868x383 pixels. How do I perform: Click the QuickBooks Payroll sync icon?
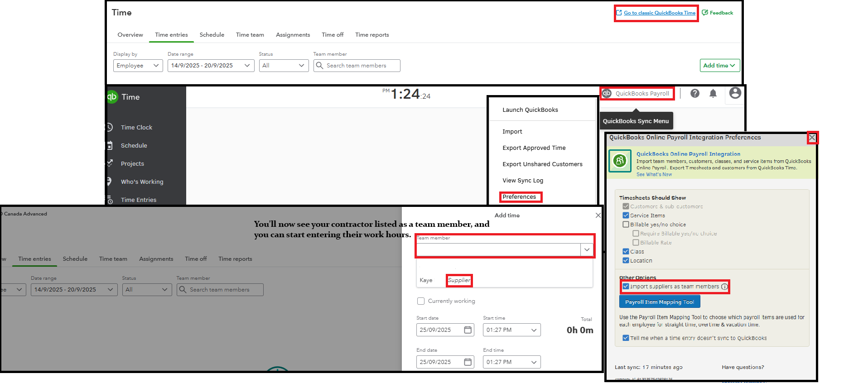(x=607, y=93)
